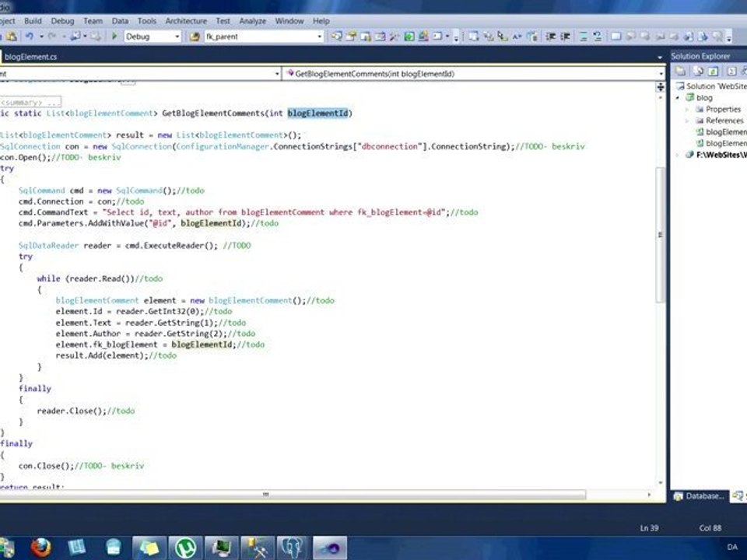Image resolution: width=747 pixels, height=560 pixels.
Task: Click the View Code icon in Solution Explorer
Action: 731,72
